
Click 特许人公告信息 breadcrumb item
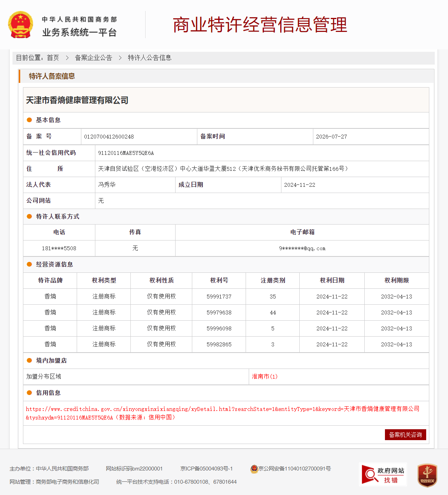coord(149,58)
